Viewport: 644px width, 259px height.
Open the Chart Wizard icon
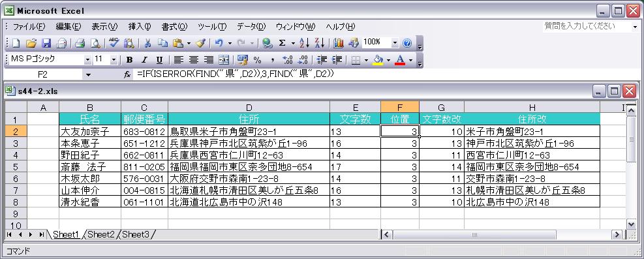[339, 42]
